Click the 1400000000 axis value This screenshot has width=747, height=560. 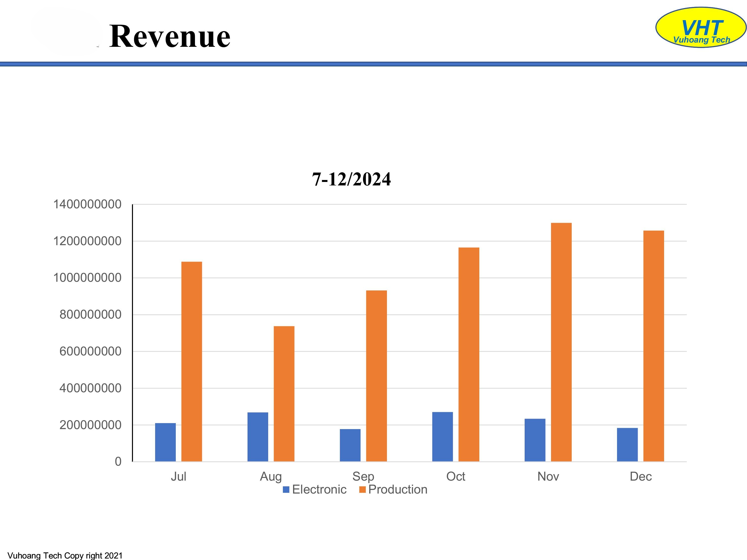[x=87, y=204]
